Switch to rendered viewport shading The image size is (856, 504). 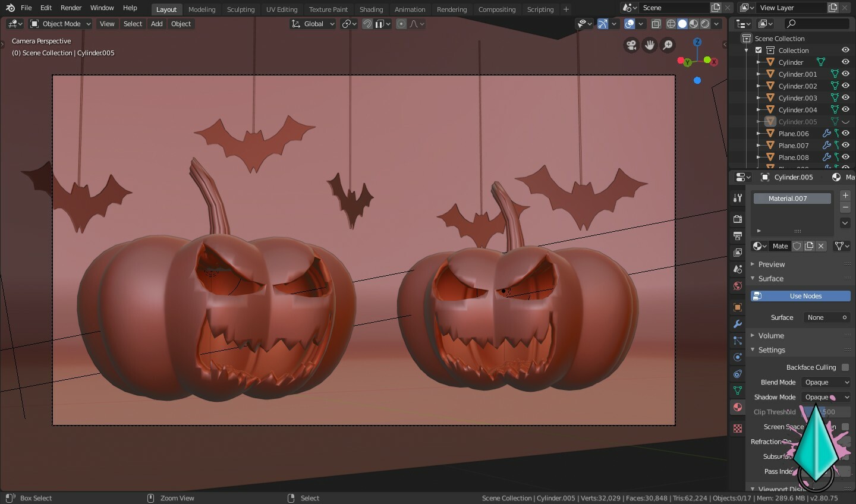[x=705, y=24]
